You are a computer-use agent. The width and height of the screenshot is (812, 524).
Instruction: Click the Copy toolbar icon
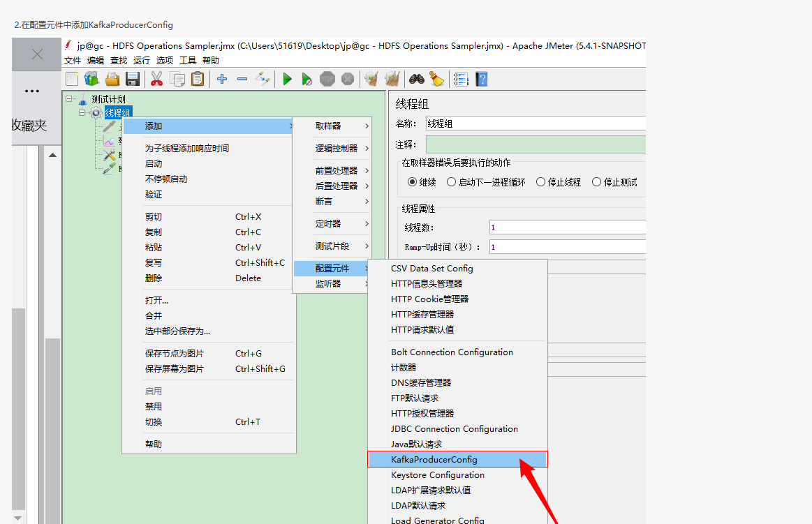point(177,79)
